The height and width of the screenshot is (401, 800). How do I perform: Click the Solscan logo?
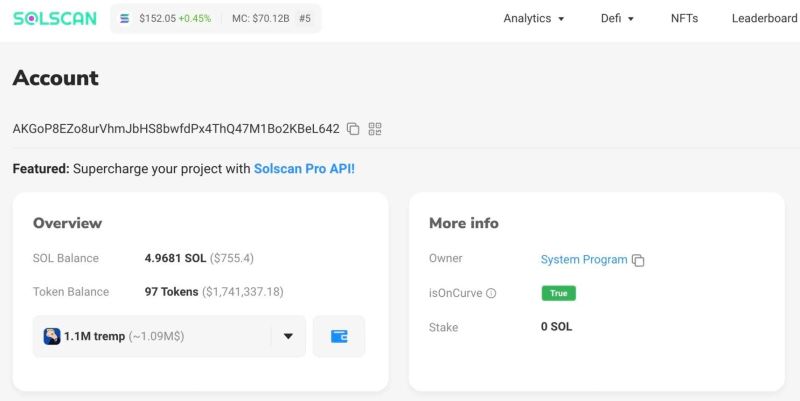pos(54,18)
